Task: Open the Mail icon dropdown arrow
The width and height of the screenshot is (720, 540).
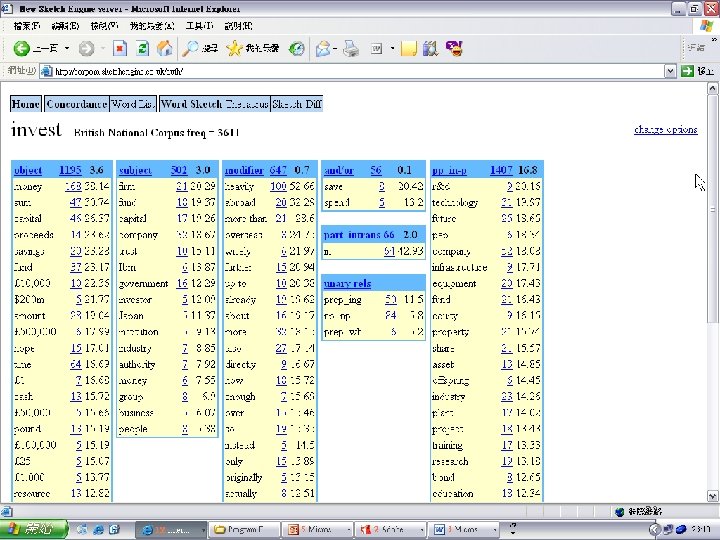Action: [x=336, y=48]
